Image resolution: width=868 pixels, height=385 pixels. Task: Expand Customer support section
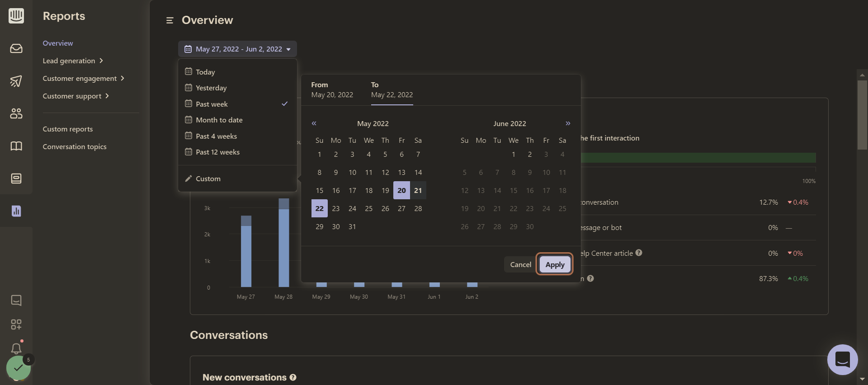[x=76, y=96]
